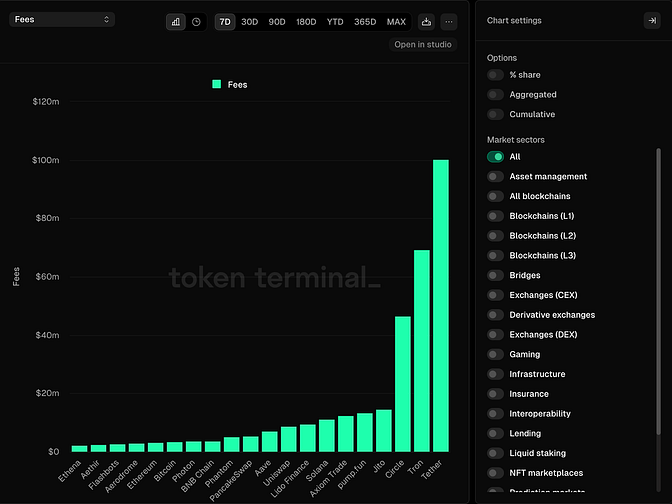672x504 pixels.
Task: Enable the Gaming sector toggle
Action: [495, 354]
